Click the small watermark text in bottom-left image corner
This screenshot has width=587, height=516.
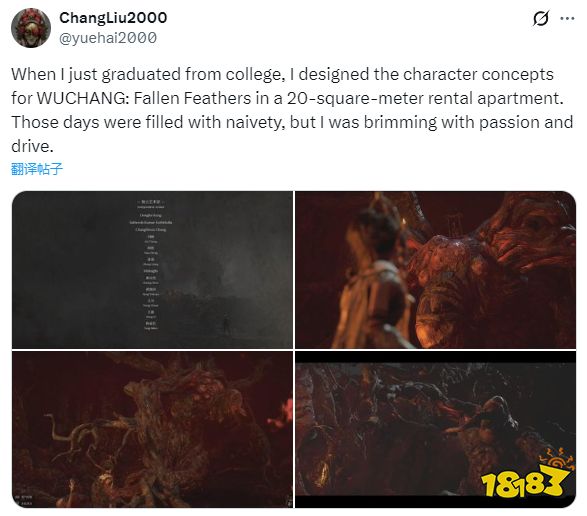(x=23, y=501)
